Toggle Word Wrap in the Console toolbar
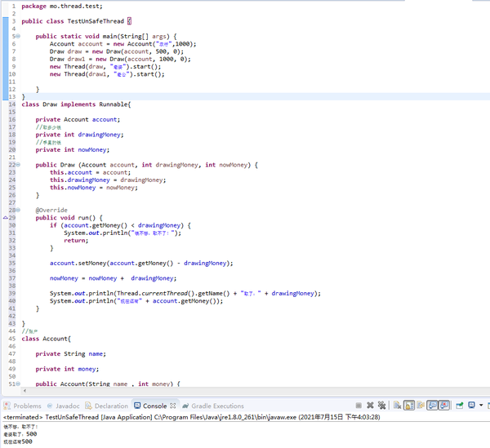 click(x=421, y=406)
